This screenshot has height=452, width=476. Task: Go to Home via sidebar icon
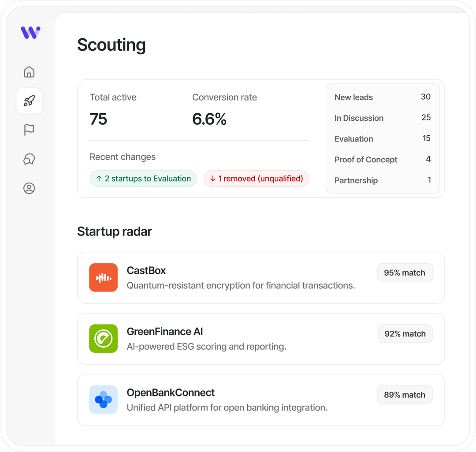(x=29, y=72)
